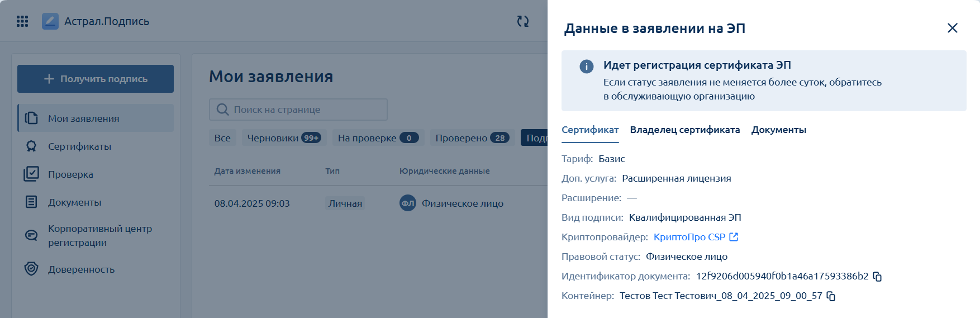This screenshot has width=980, height=318.
Task: Click the external link icon by КриптоПро
Action: 734,237
